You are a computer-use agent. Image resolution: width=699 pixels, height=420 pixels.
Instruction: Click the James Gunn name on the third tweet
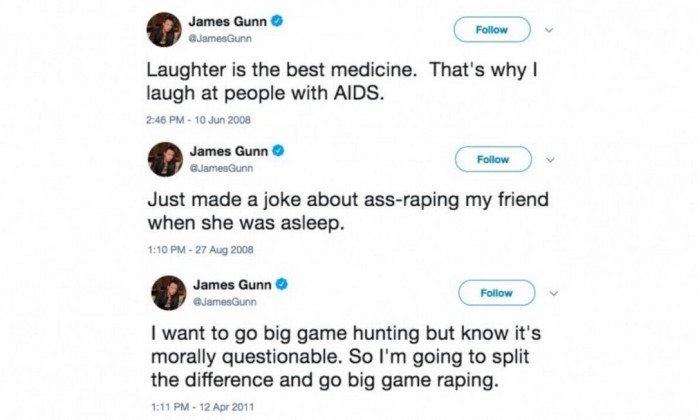[x=232, y=284]
